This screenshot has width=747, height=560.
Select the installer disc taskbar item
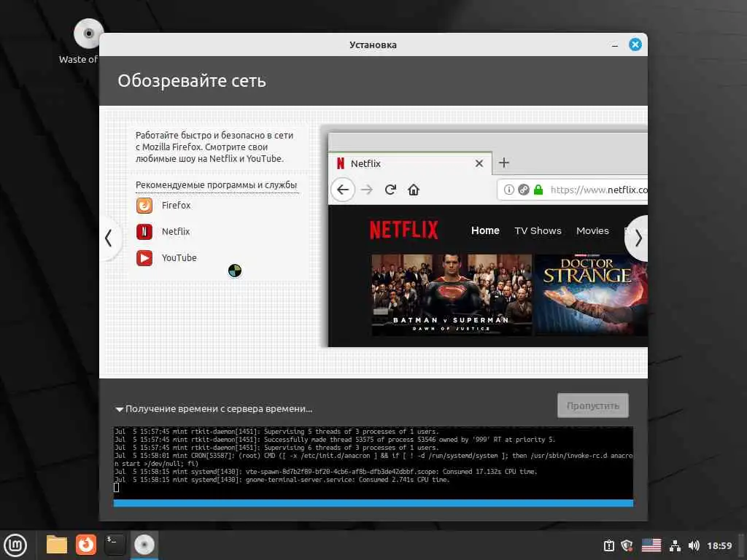(144, 545)
